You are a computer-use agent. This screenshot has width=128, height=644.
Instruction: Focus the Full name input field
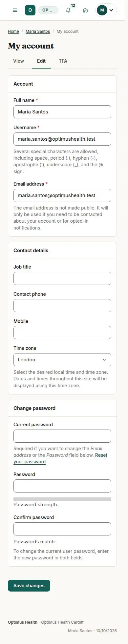62,112
